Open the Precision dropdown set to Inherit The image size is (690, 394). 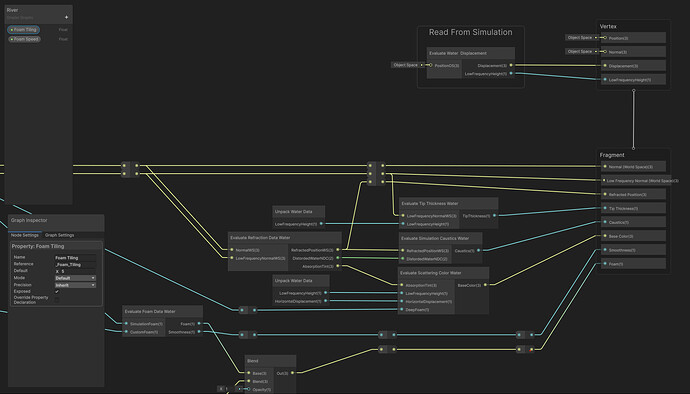(75, 285)
